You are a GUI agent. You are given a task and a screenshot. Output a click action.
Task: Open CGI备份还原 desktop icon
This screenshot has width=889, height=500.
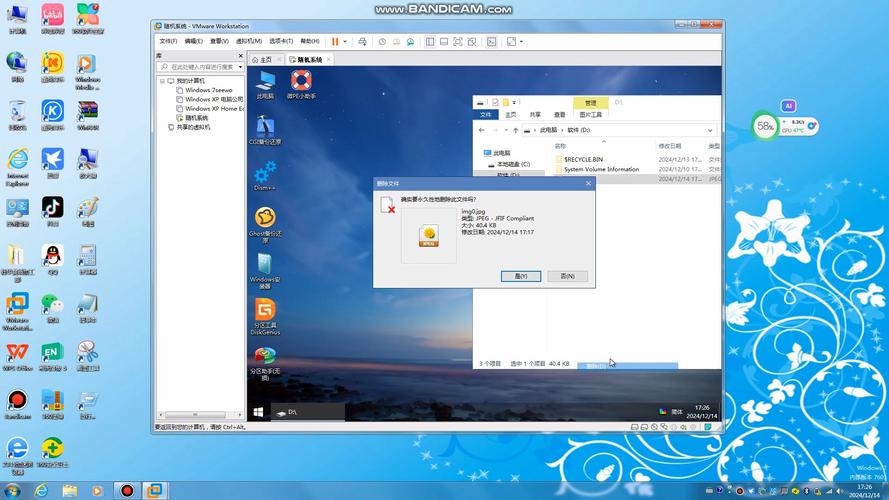tap(265, 130)
